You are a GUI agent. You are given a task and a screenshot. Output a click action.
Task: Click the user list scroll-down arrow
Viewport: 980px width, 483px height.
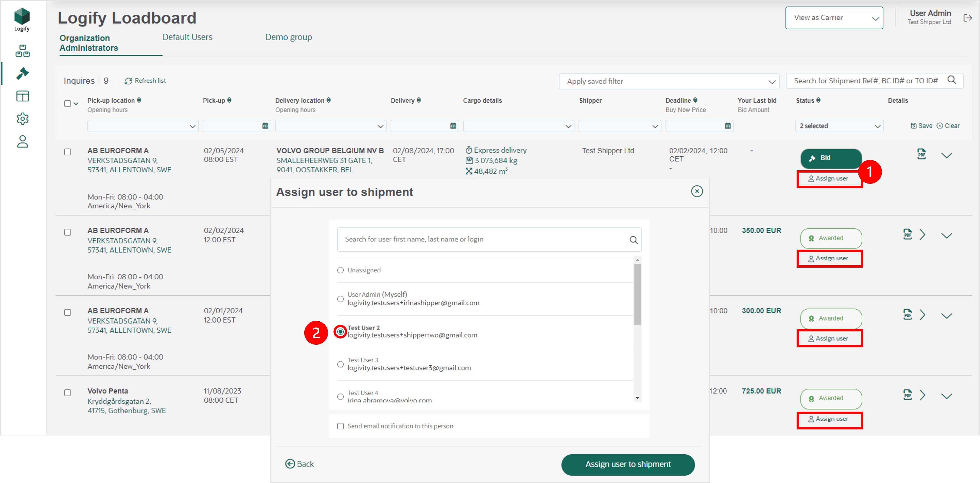click(637, 398)
